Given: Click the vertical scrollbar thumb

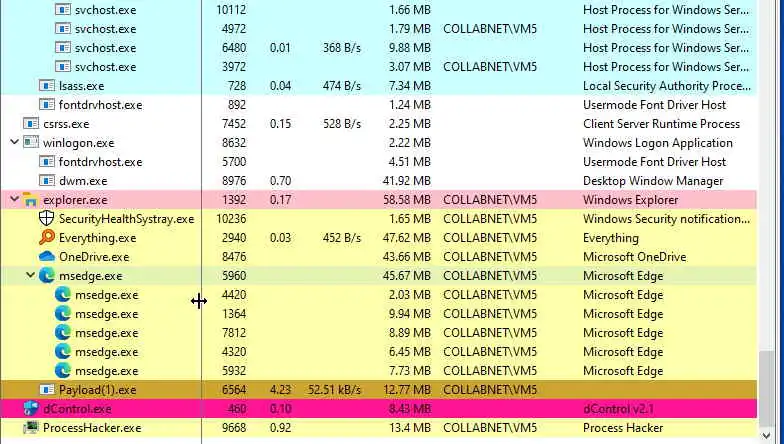Looking at the screenshot, I should 766,390.
